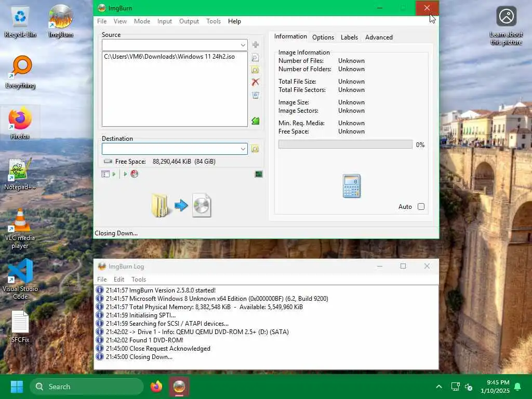Image resolution: width=532 pixels, height=399 pixels.
Task: Click ImgBurn icon in taskbar
Action: pyautogui.click(x=179, y=387)
